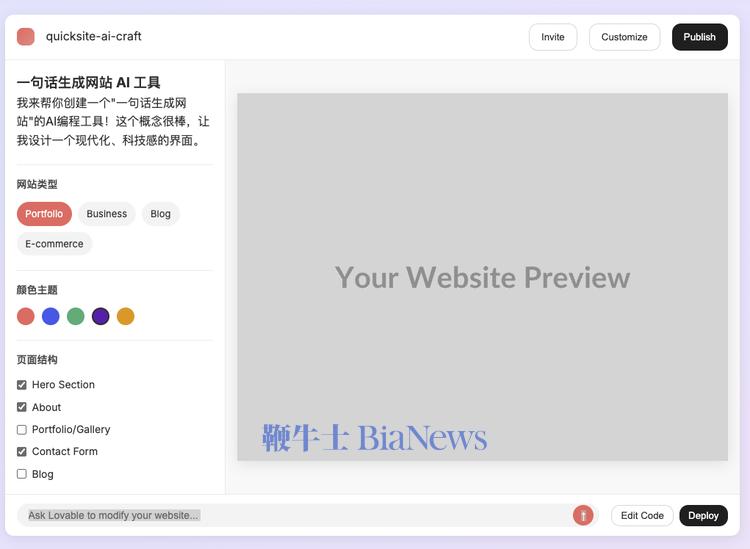
Task: Click the 网站类型 section label
Action: [37, 184]
